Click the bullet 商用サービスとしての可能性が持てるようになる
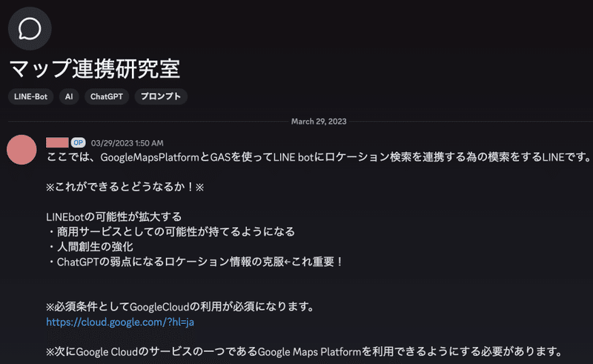This screenshot has height=364, width=593. click(171, 231)
